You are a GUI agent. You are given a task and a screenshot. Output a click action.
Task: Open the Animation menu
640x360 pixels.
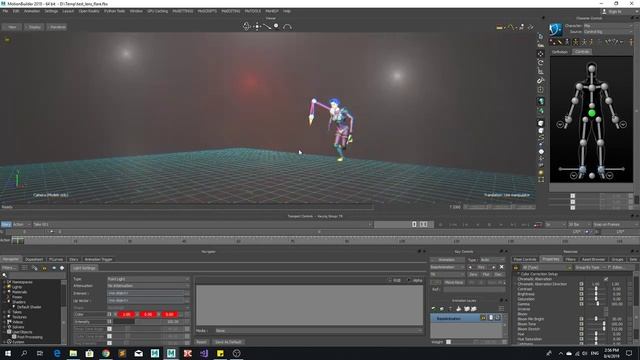click(x=32, y=11)
